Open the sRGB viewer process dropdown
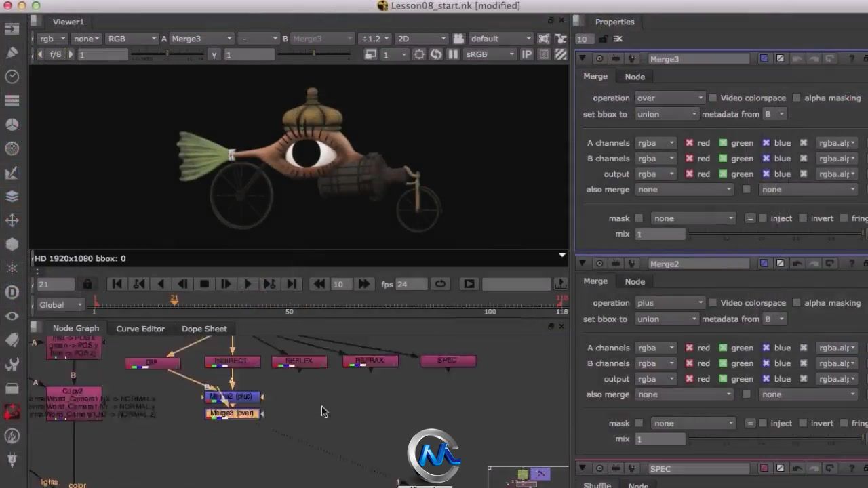Image resolution: width=868 pixels, height=488 pixels. (x=490, y=54)
